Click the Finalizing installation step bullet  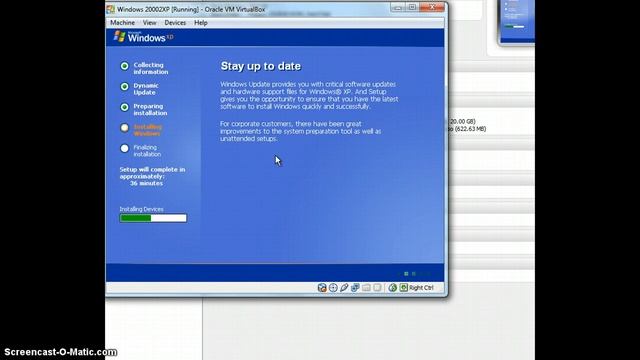pos(124,149)
